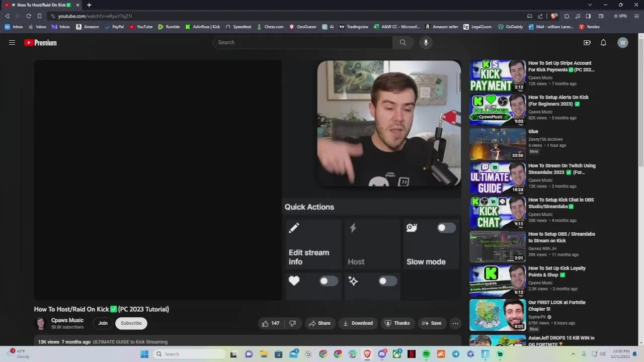Open FIRST LOOK at Fortnite Chapter 5 thumbnail
Screen dimensions: 644x362
(498, 315)
